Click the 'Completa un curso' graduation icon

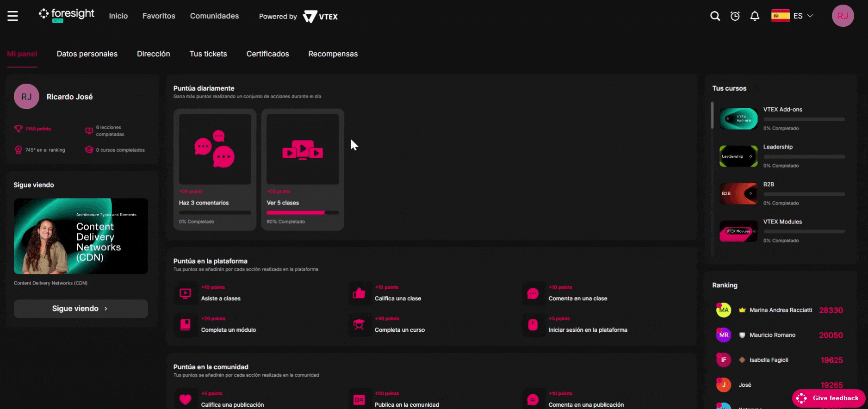[x=359, y=325]
